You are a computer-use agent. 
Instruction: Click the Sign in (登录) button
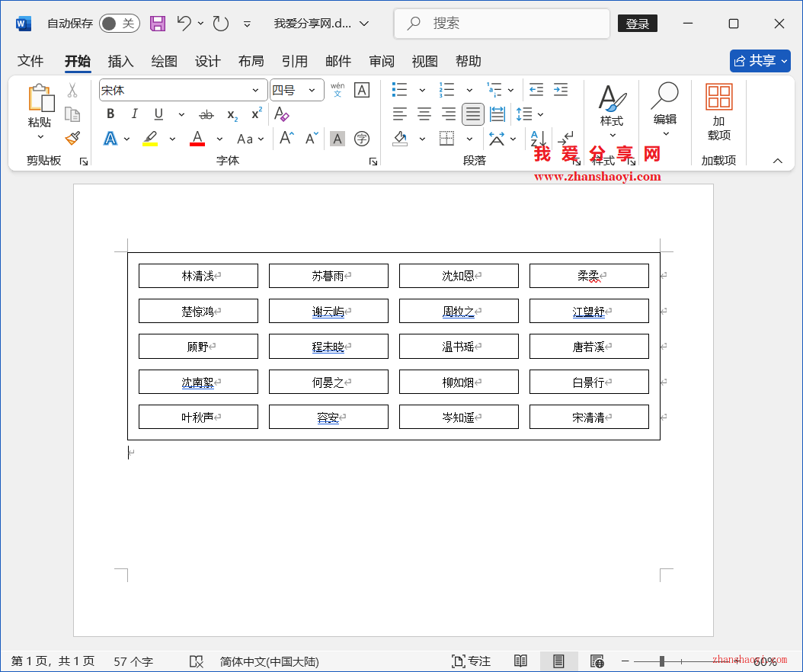(638, 24)
